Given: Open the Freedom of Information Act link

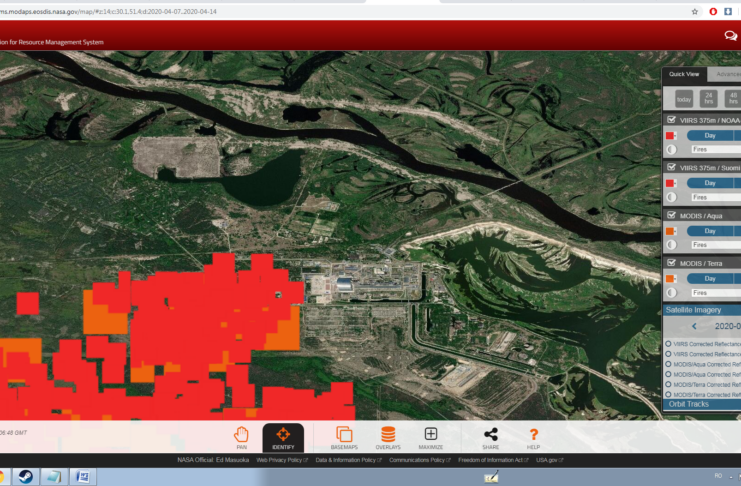Looking at the screenshot, I should coord(493,460).
